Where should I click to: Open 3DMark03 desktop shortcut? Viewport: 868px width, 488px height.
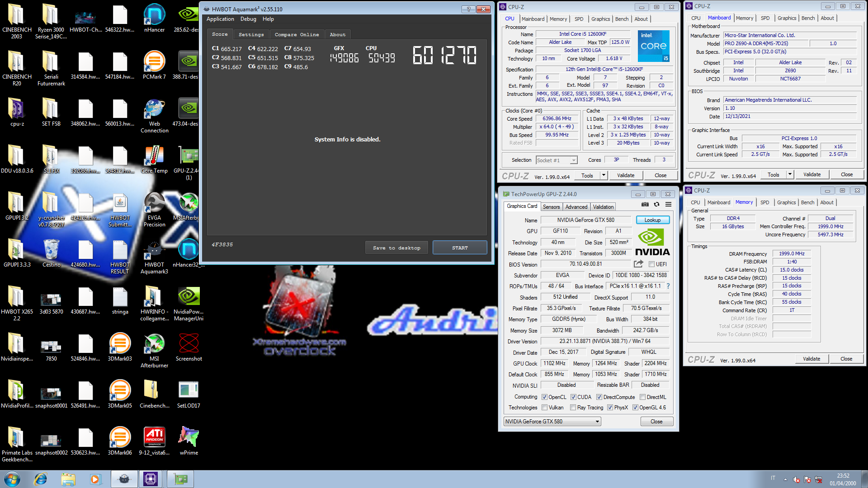(x=120, y=347)
